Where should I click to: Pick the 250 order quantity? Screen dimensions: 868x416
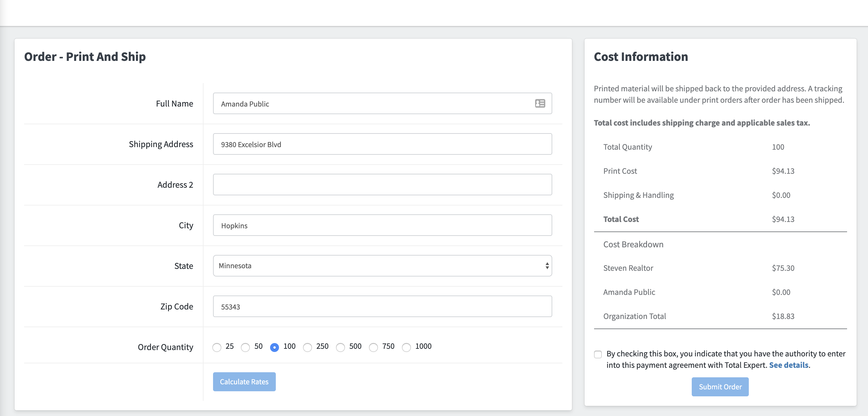click(x=307, y=347)
